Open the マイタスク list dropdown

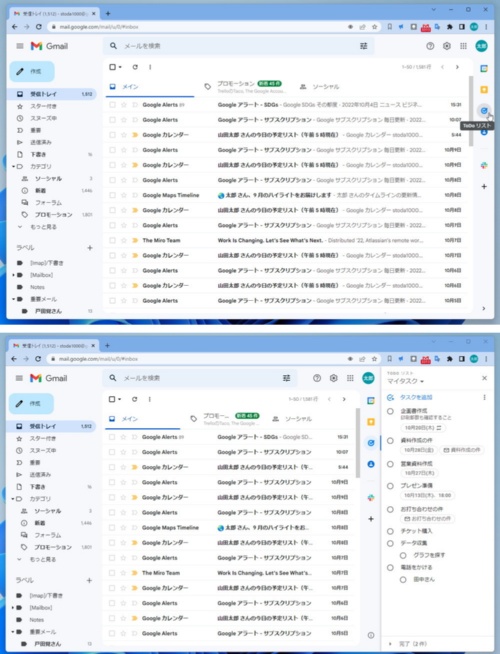[405, 381]
